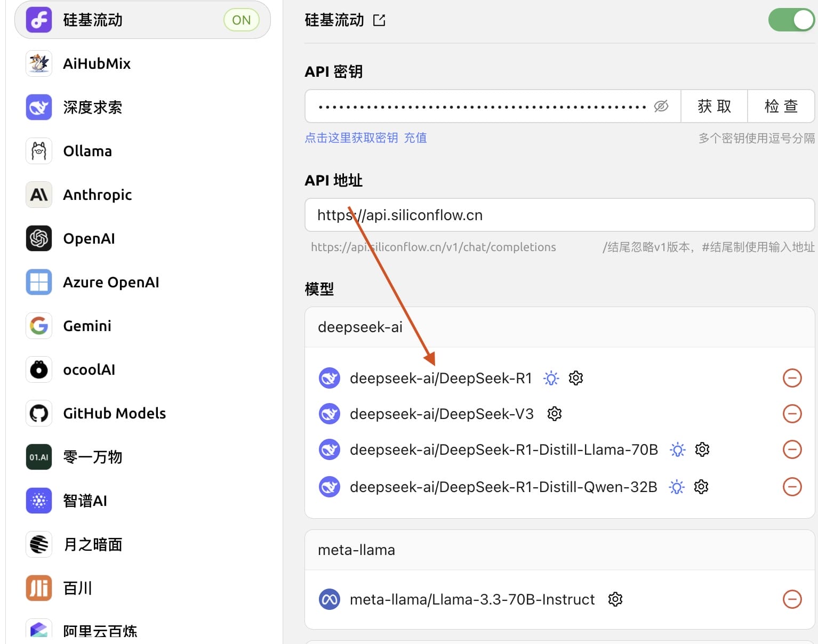Screen dimensions: 818x644
Task: Click the Gemini Google logo icon
Action: tap(39, 326)
